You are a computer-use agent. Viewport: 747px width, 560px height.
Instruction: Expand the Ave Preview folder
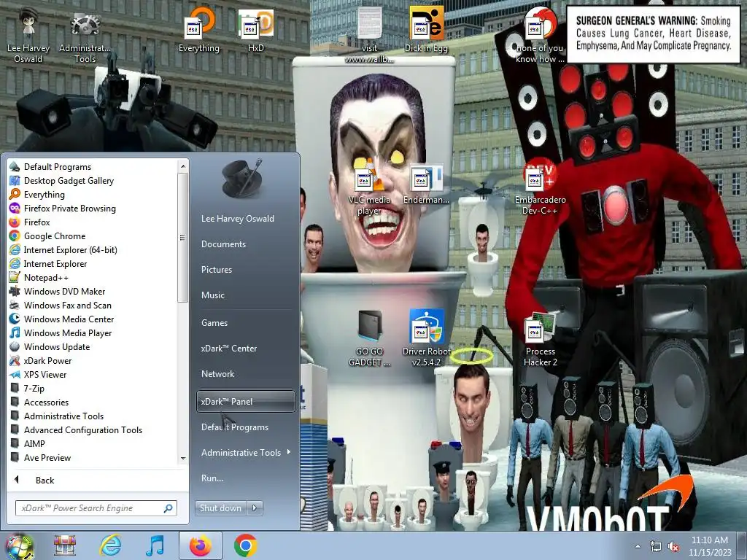pyautogui.click(x=47, y=457)
